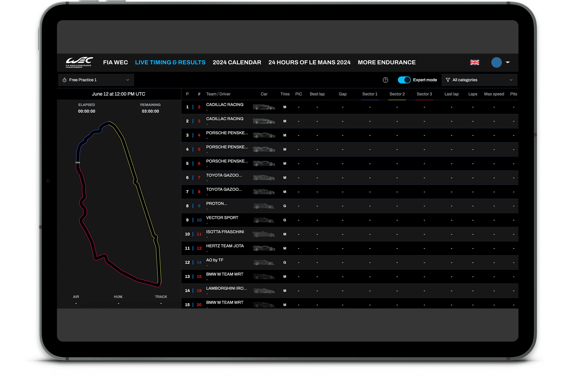Image resolution: width=571 pixels, height=392 pixels.
Task: Click the PiC column header
Action: pos(298,94)
